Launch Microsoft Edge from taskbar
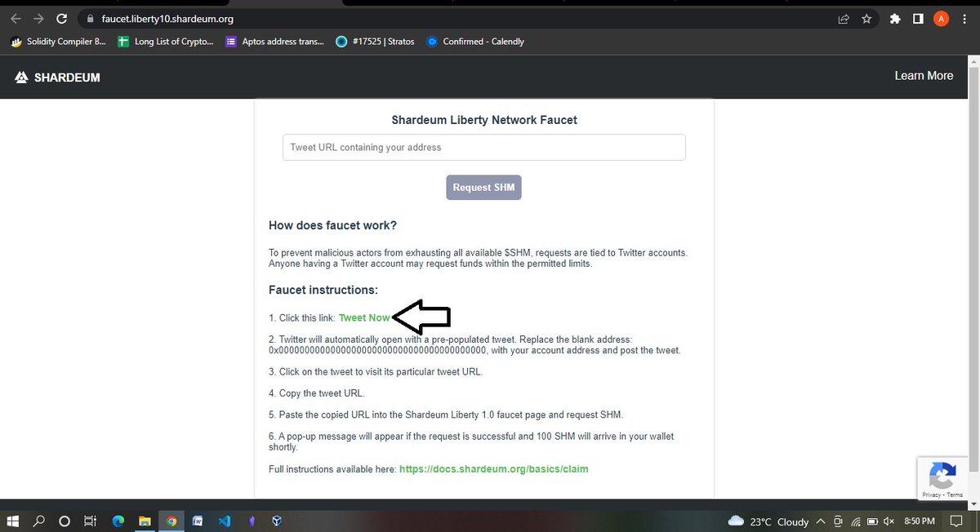Viewport: 980px width, 532px height. click(x=118, y=521)
